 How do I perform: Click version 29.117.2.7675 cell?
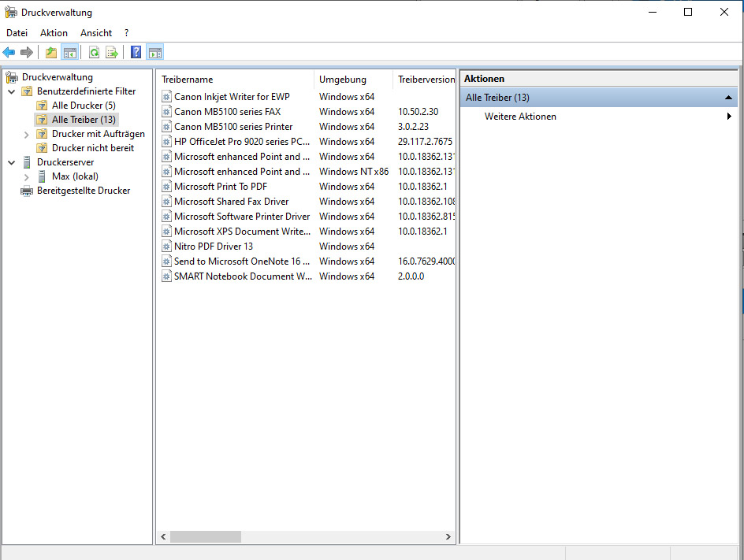coord(425,141)
